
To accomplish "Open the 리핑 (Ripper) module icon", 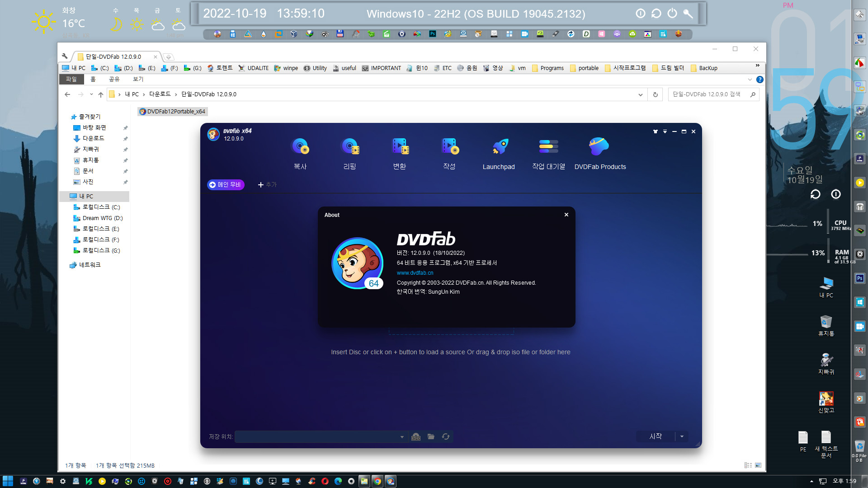I will (x=350, y=147).
